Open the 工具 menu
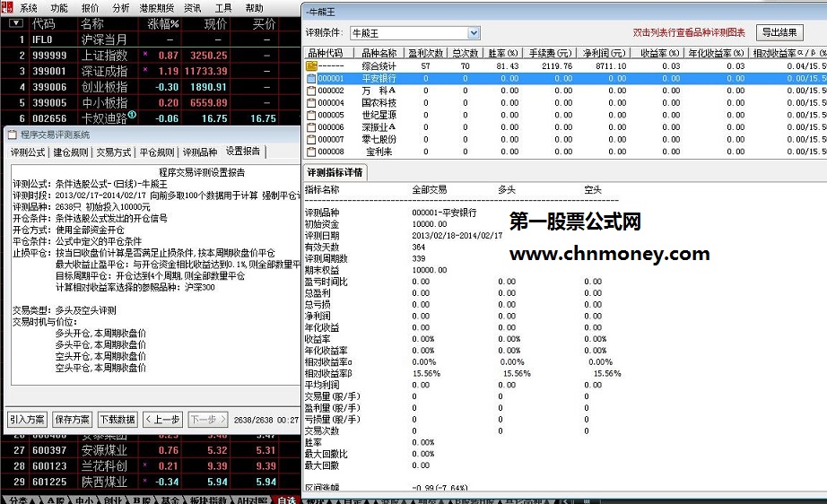The height and width of the screenshot is (504, 827). 223,8
